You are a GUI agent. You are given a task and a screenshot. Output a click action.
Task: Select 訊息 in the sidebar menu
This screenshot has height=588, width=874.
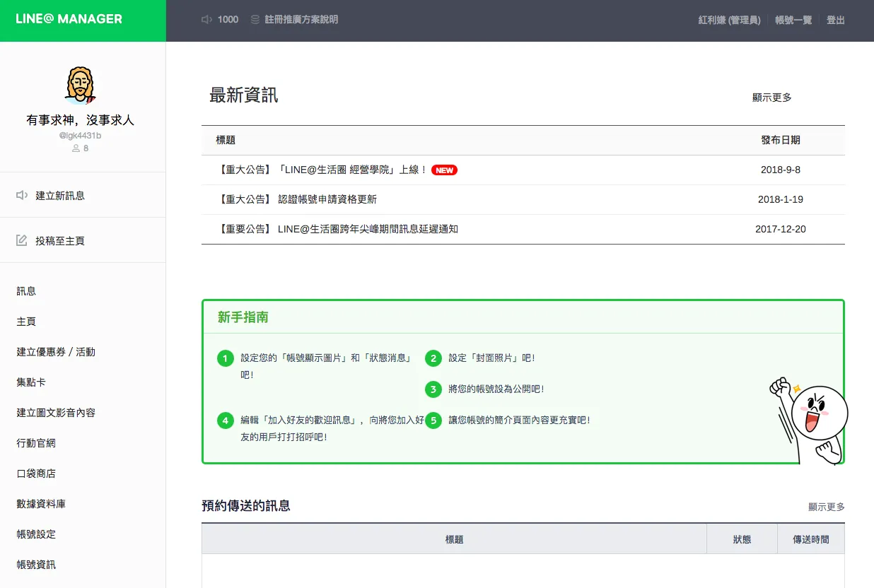[26, 290]
